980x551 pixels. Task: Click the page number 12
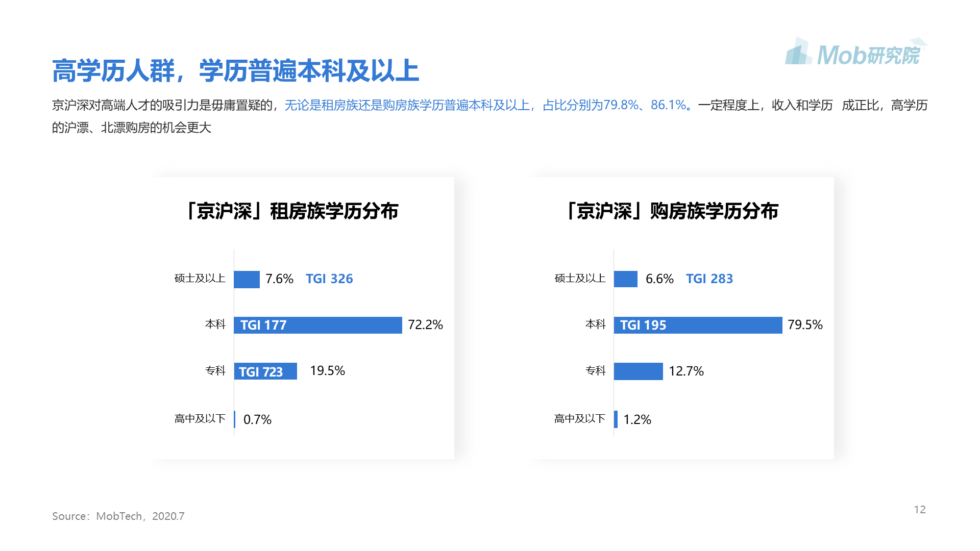click(920, 510)
